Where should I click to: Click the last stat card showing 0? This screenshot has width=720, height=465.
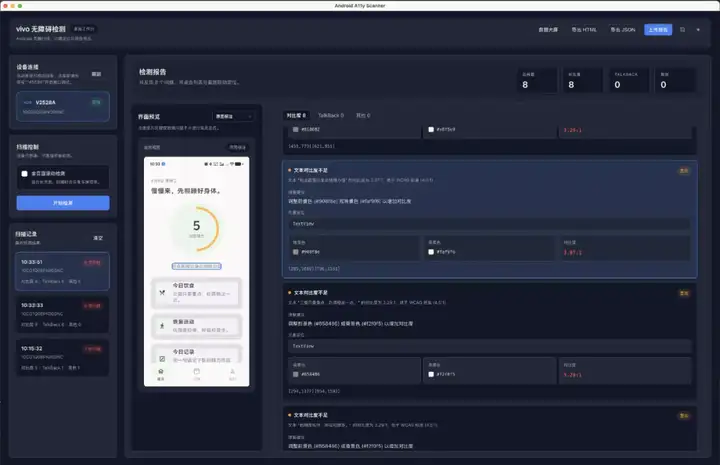point(675,80)
